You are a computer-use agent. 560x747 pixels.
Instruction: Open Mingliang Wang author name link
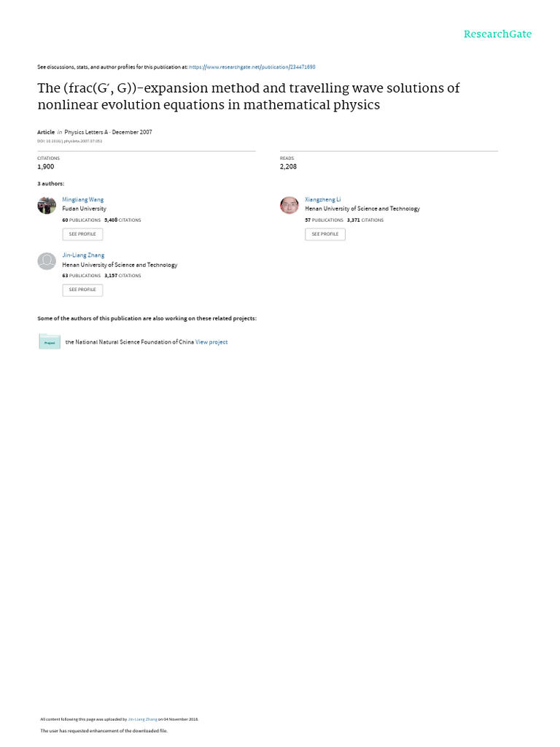point(83,200)
